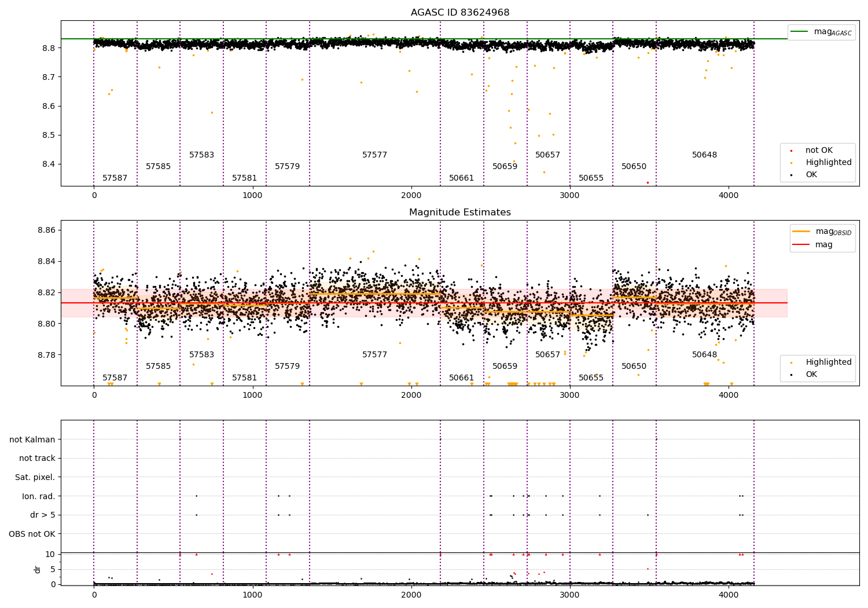
Task: Select the orange mag OBSID legend entry
Action: [x=822, y=232]
